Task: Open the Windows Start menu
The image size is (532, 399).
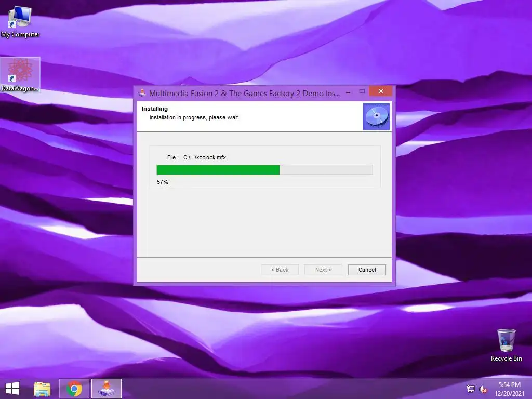Action: (12, 389)
